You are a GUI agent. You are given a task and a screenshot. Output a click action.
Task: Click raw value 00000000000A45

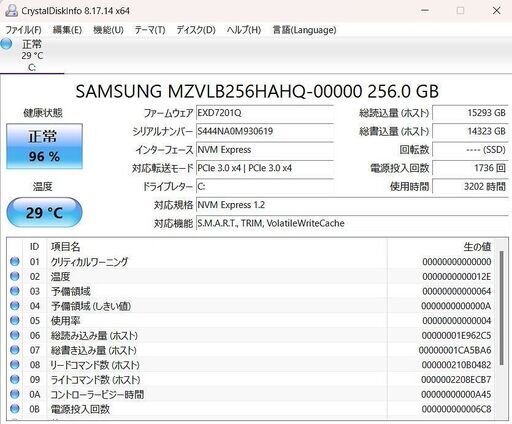click(x=456, y=394)
